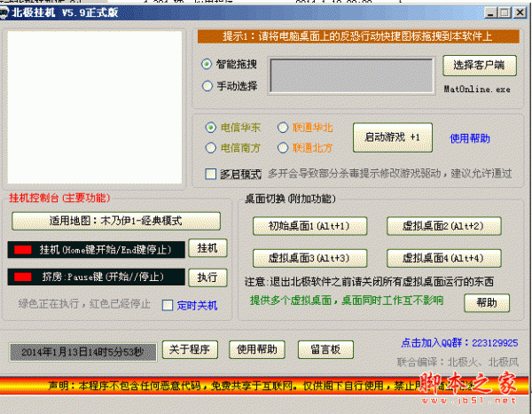
Task: Click the 选择客户端 button
Action: click(x=480, y=66)
